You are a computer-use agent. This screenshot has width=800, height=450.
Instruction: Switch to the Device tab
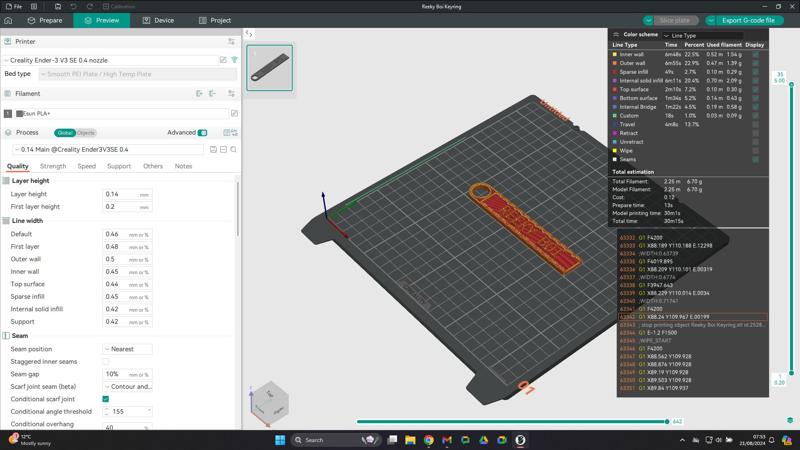(x=158, y=20)
